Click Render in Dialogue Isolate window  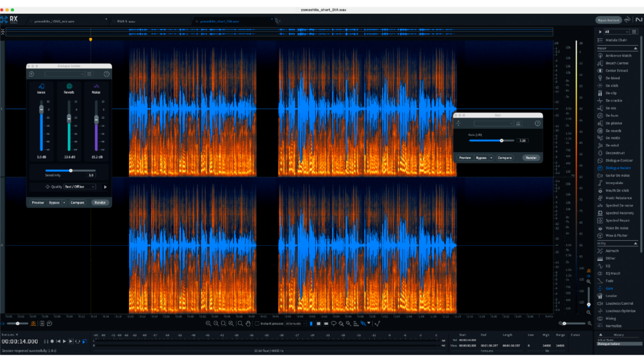tap(100, 202)
